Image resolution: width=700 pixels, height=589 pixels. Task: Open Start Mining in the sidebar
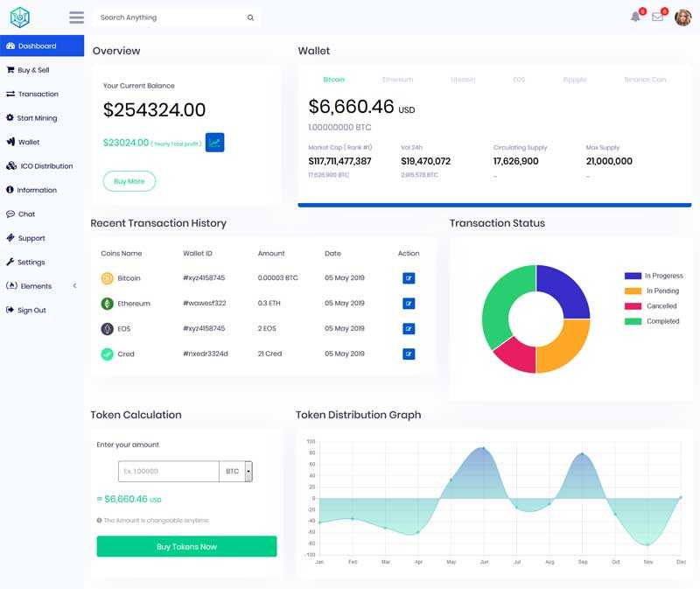[37, 118]
